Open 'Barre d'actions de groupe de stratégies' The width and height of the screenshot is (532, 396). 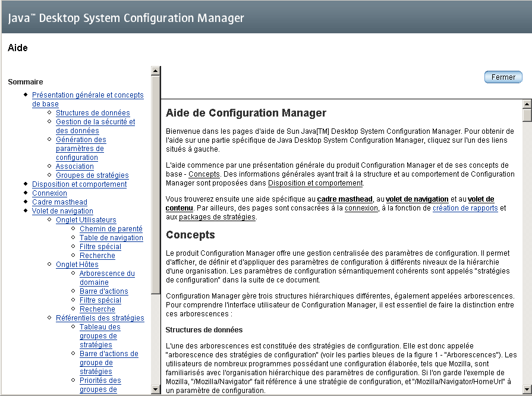point(109,363)
